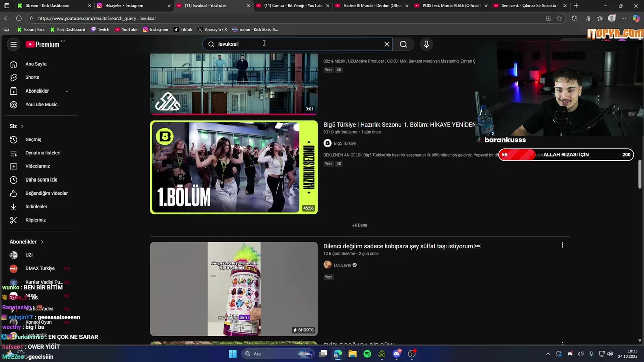Open Discord from the taskbar
The width and height of the screenshot is (644, 362).
[x=397, y=354]
